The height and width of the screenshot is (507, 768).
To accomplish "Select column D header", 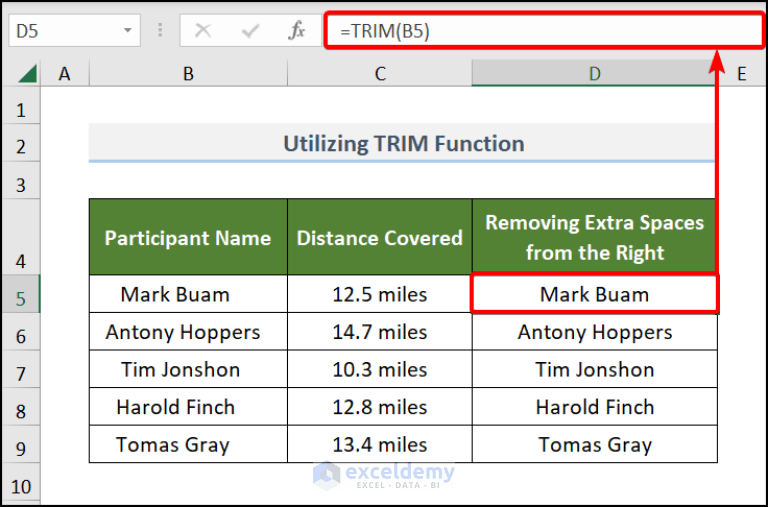I will (594, 73).
